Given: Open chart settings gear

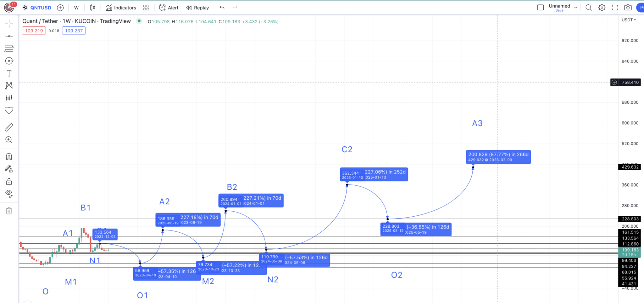Looking at the screenshot, I should [602, 8].
